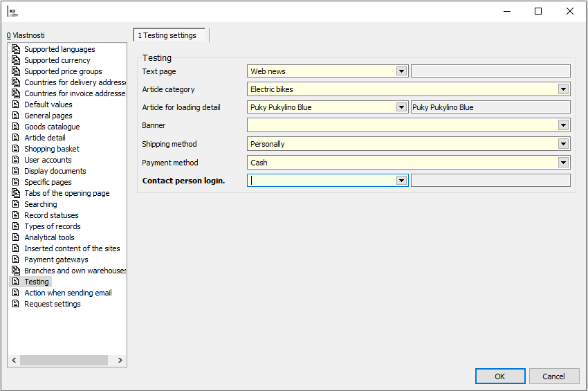
Task: Confirm with the OK button
Action: [x=499, y=376]
